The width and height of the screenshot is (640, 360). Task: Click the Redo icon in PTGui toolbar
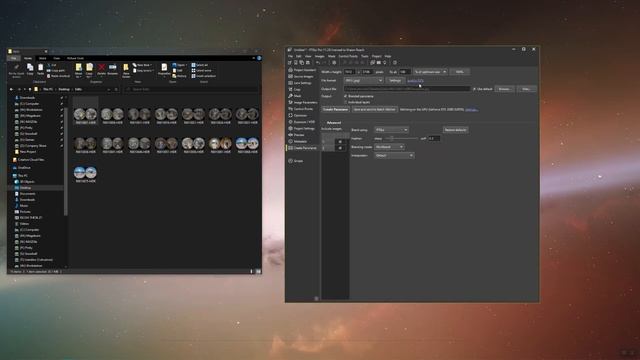(325, 62)
